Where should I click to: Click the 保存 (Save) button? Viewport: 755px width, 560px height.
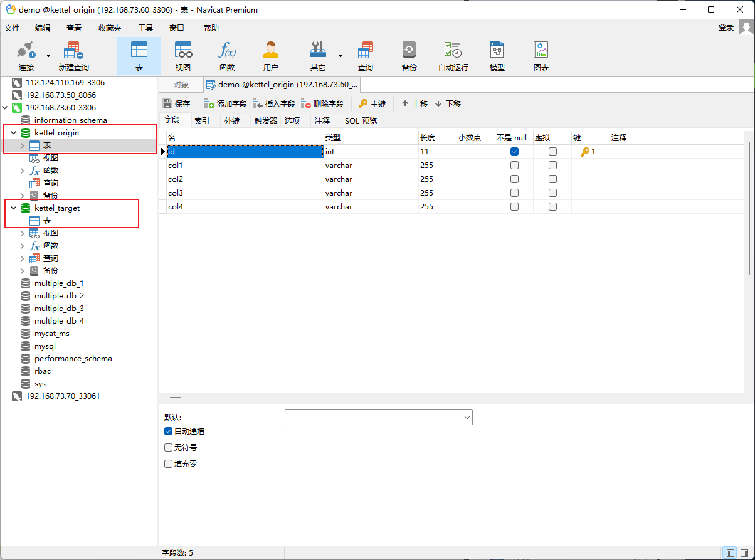click(177, 104)
